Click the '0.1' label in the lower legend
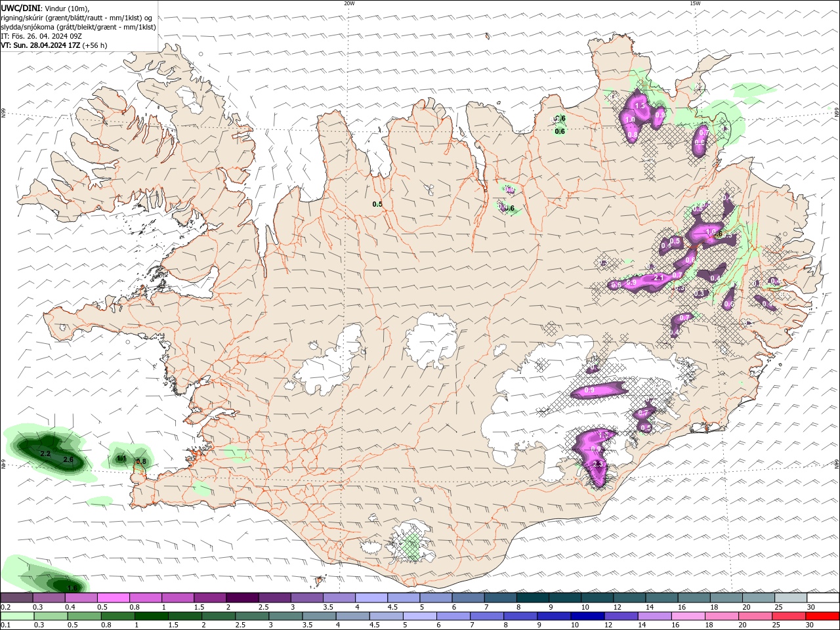 (x=5, y=625)
